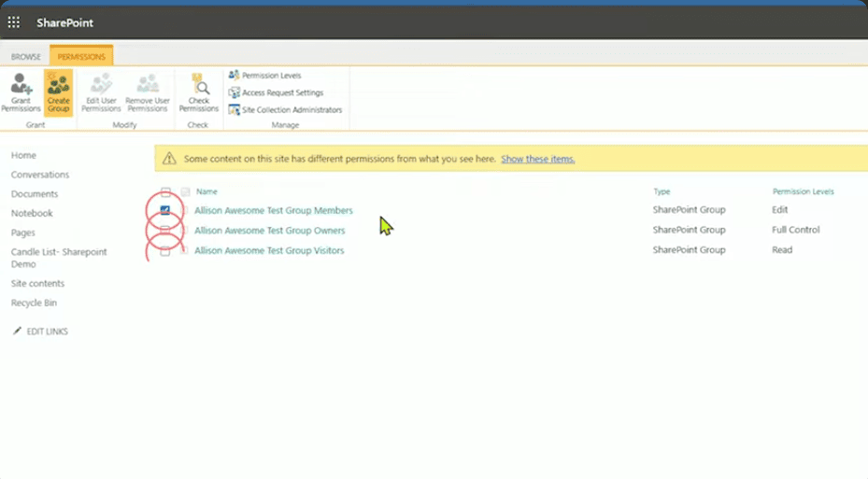Click SharePoint Group type in Visitors row
Viewport: 868px width, 479px height.
pos(690,250)
